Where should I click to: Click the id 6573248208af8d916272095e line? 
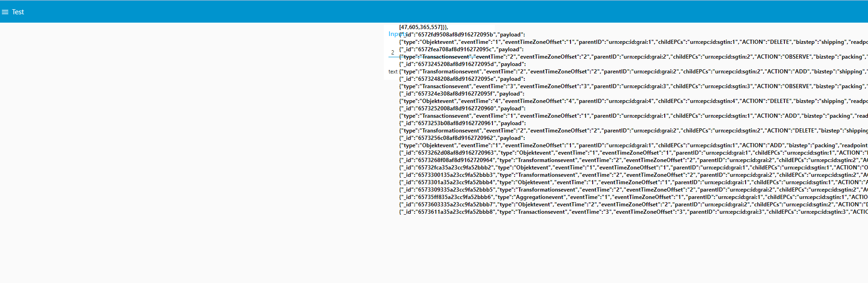click(462, 79)
